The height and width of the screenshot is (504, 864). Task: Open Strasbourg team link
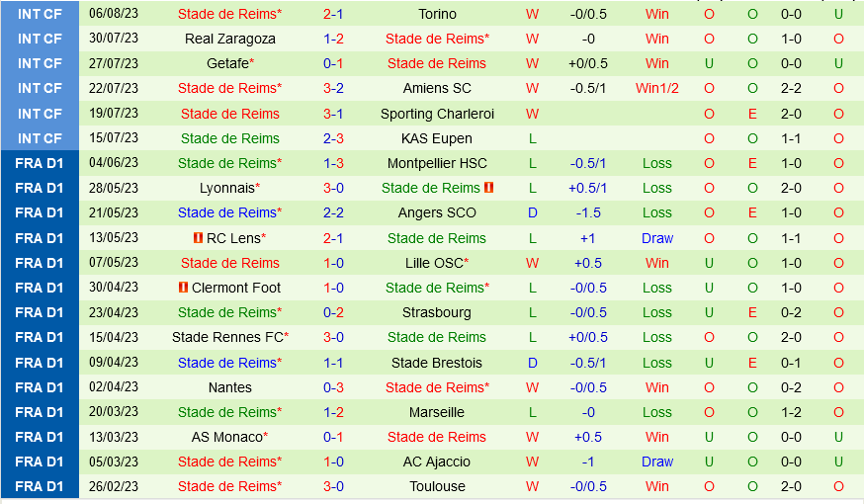pos(437,312)
